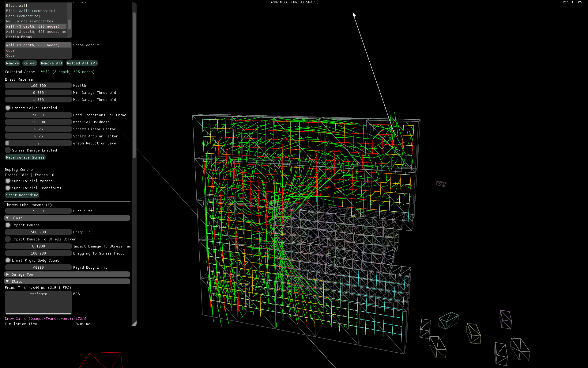
Task: Click the Graph Reduction Level slider
Action: pyautogui.click(x=38, y=143)
